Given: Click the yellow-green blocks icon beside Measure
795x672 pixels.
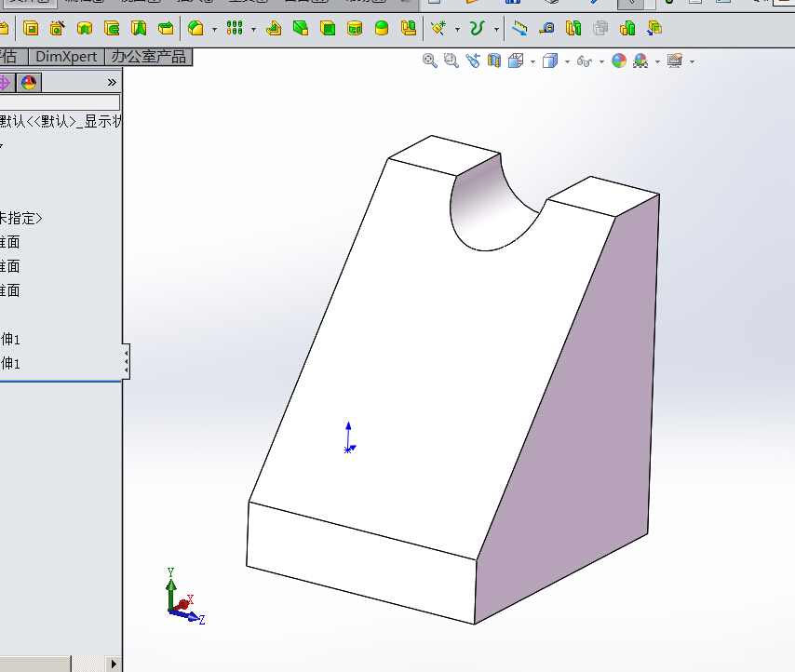Looking at the screenshot, I should pyautogui.click(x=573, y=28).
